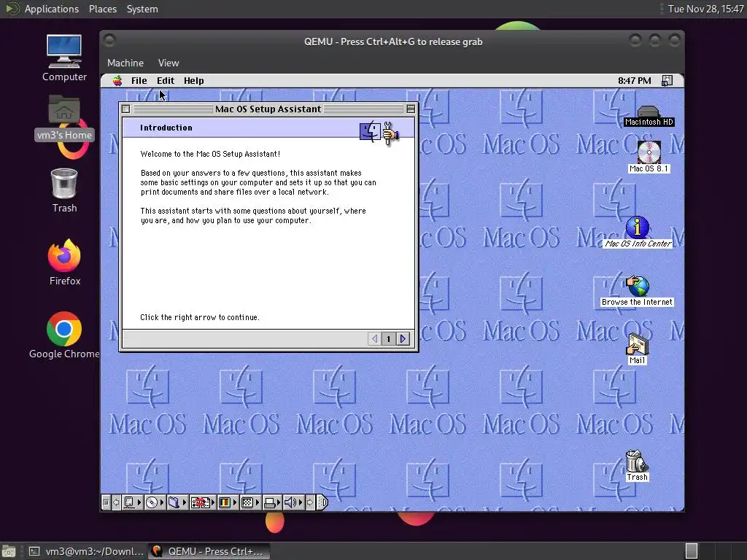Select the Mac OS 8.1 CD icon

pos(649,157)
